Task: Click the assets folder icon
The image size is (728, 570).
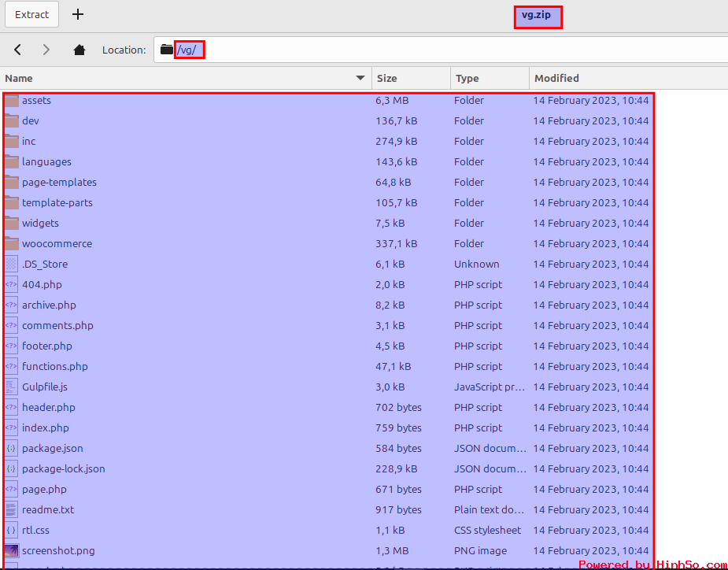Action: [12, 100]
